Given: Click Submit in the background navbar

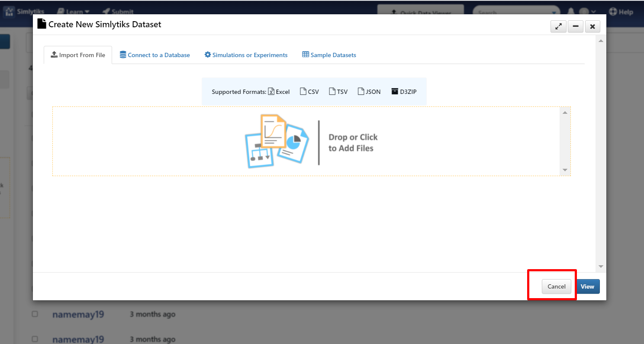Looking at the screenshot, I should (118, 12).
